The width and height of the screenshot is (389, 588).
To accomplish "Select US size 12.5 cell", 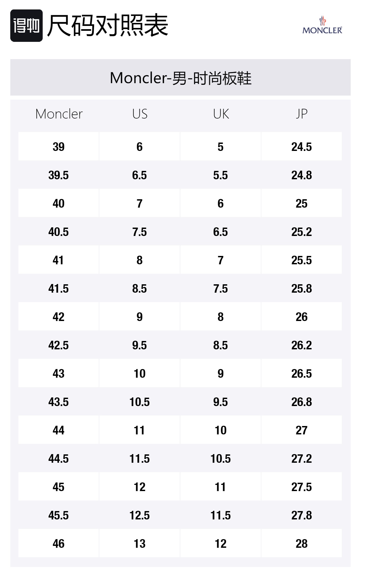I will click(140, 515).
